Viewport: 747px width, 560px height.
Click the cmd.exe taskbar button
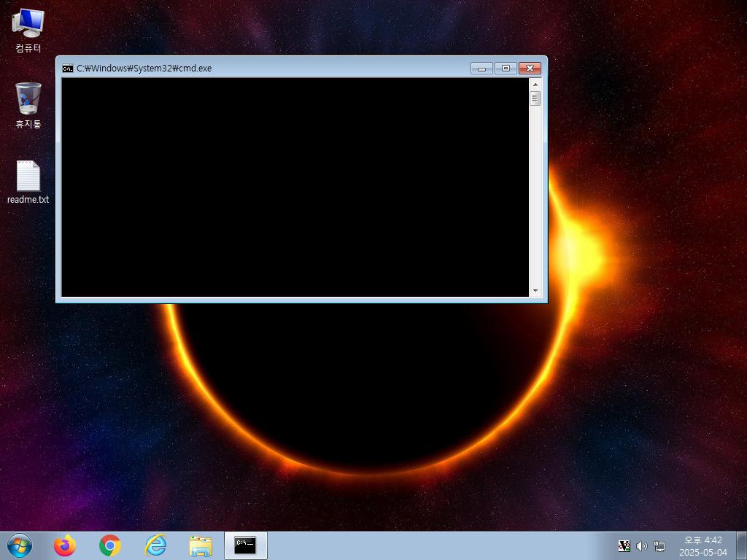[x=246, y=545]
